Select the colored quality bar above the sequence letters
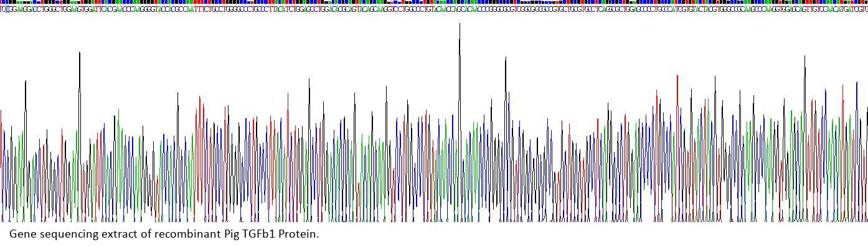 [x=434, y=2]
